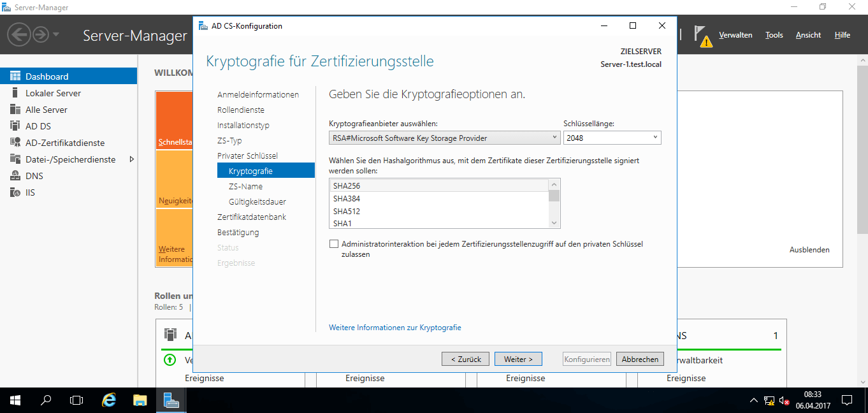Open taskbar search magnifier
This screenshot has width=868, height=413.
pyautogui.click(x=46, y=400)
